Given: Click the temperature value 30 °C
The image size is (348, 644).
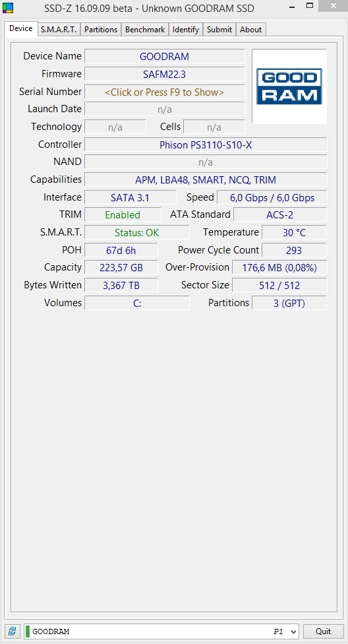Looking at the screenshot, I should coord(294,232).
